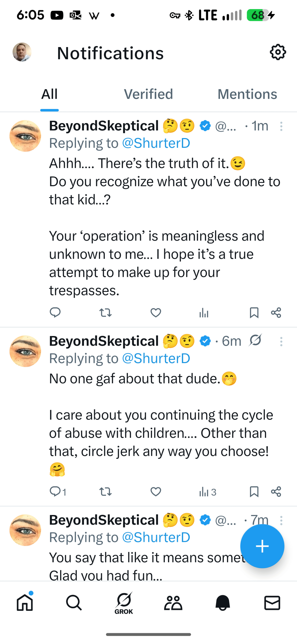Image resolution: width=297 pixels, height=644 pixels.
Task: Open the Communities icon in bottom bar
Action: (173, 602)
